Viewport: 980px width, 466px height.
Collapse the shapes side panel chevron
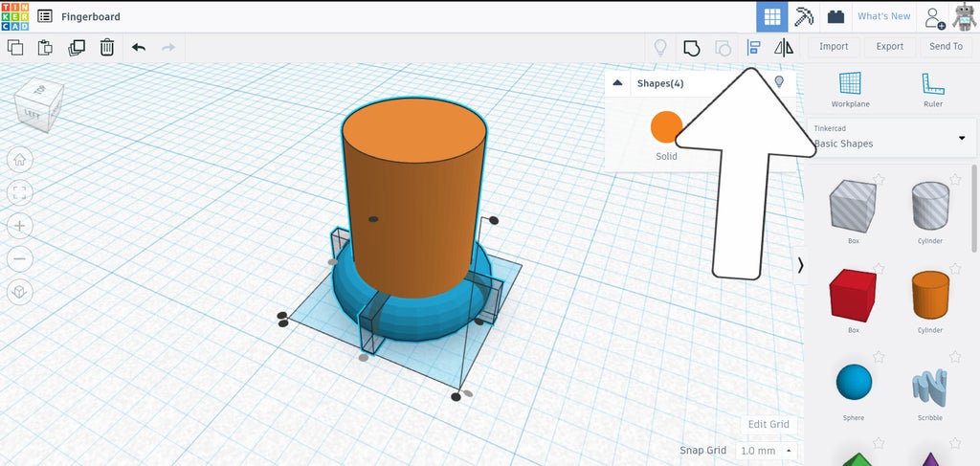[800, 265]
